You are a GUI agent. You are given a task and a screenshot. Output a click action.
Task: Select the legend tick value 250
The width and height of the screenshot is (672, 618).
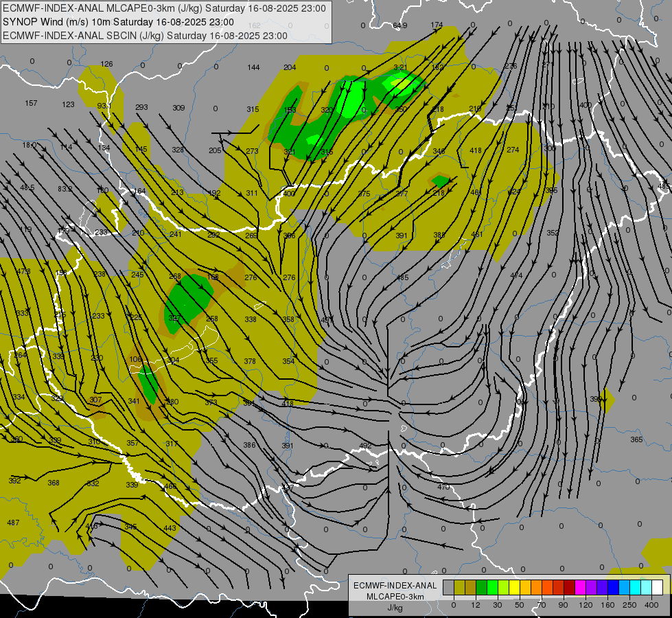click(x=629, y=605)
